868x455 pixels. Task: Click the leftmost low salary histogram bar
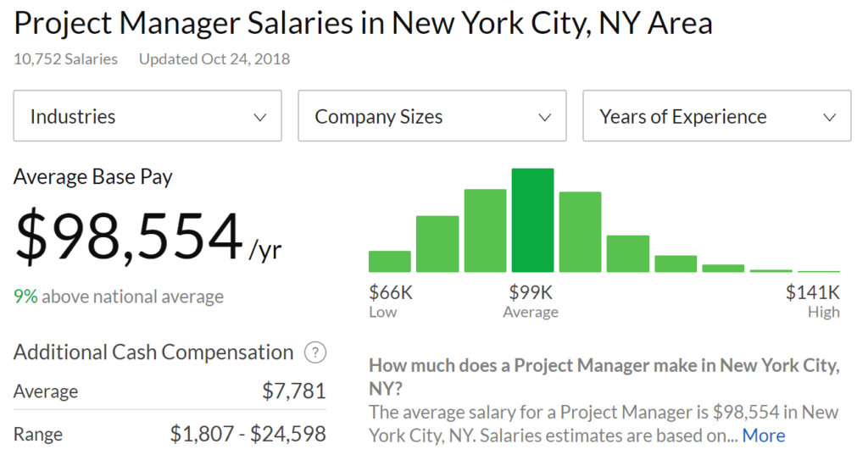click(390, 262)
